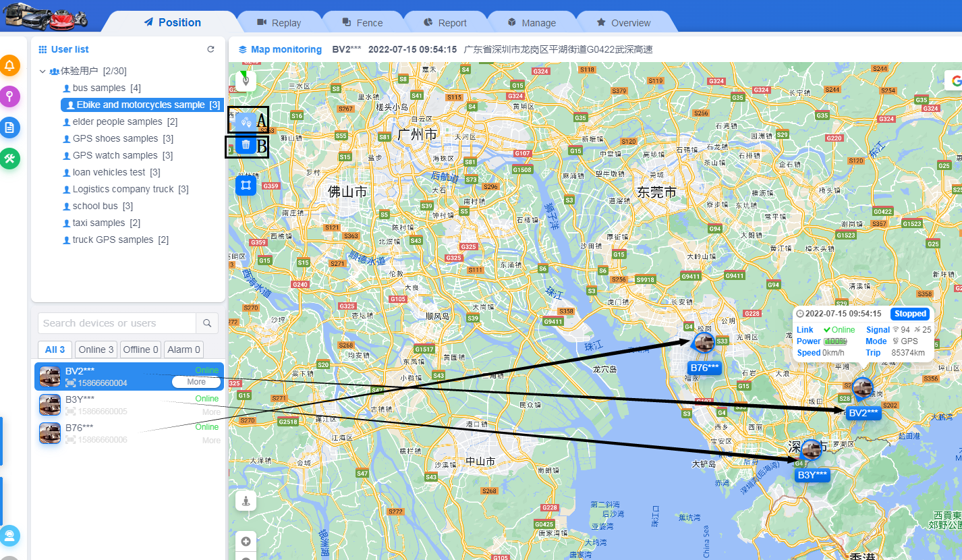Viewport: 962px width, 560px height.
Task: Click the BV2*** label under map marker
Action: [x=864, y=413]
